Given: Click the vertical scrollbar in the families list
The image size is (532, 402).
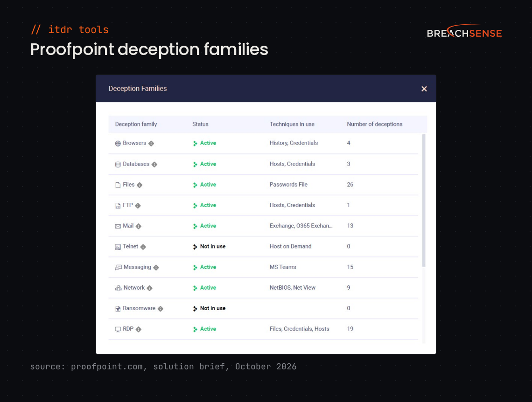Looking at the screenshot, I should click(x=424, y=201).
